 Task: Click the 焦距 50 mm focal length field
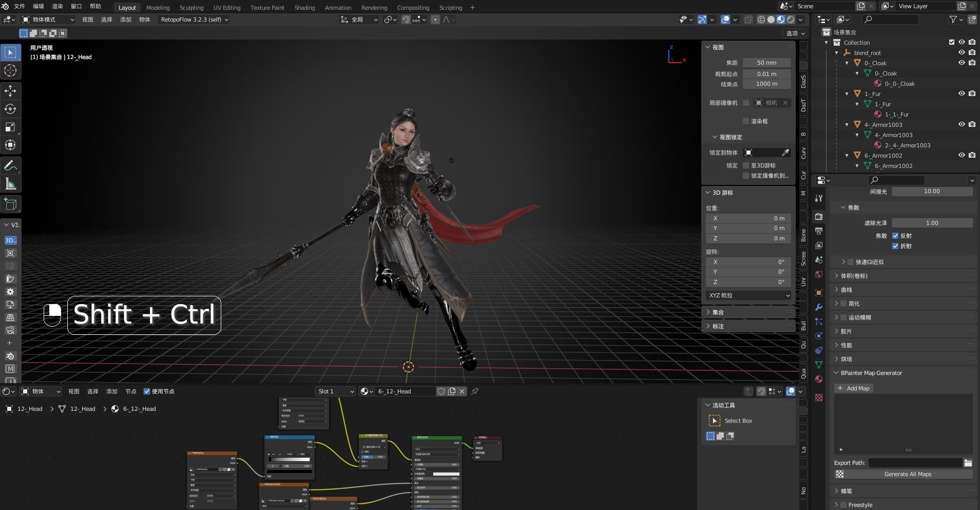pos(766,63)
